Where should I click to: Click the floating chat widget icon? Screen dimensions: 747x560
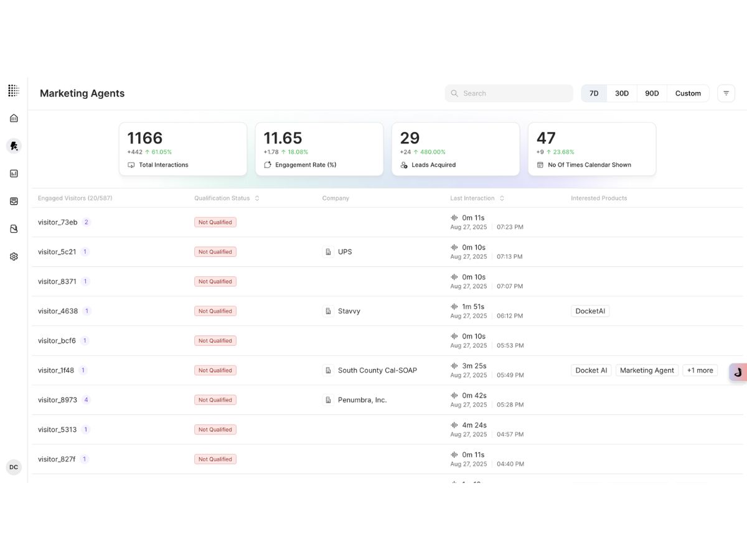738,373
